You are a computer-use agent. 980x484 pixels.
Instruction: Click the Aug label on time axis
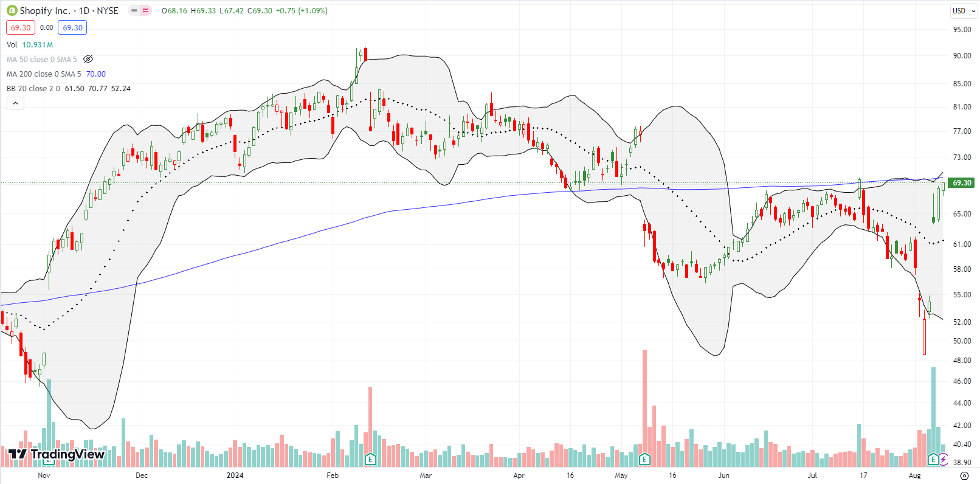[914, 475]
